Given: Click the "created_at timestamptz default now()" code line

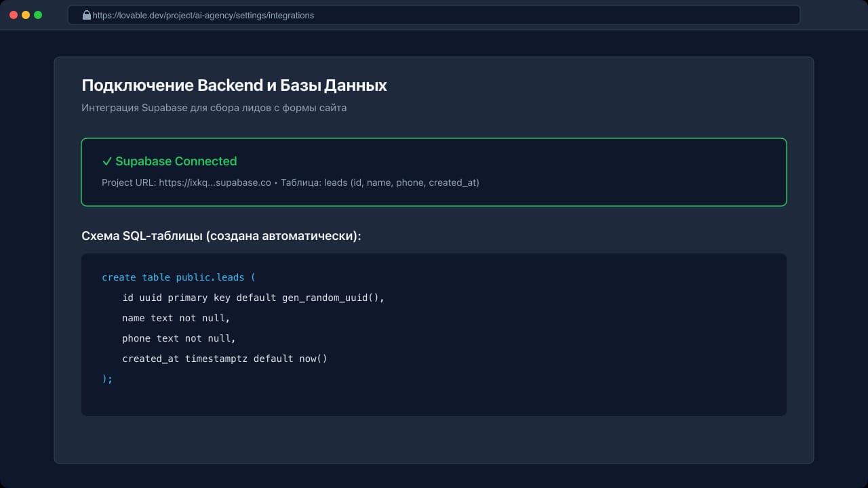Looking at the screenshot, I should pyautogui.click(x=224, y=359).
